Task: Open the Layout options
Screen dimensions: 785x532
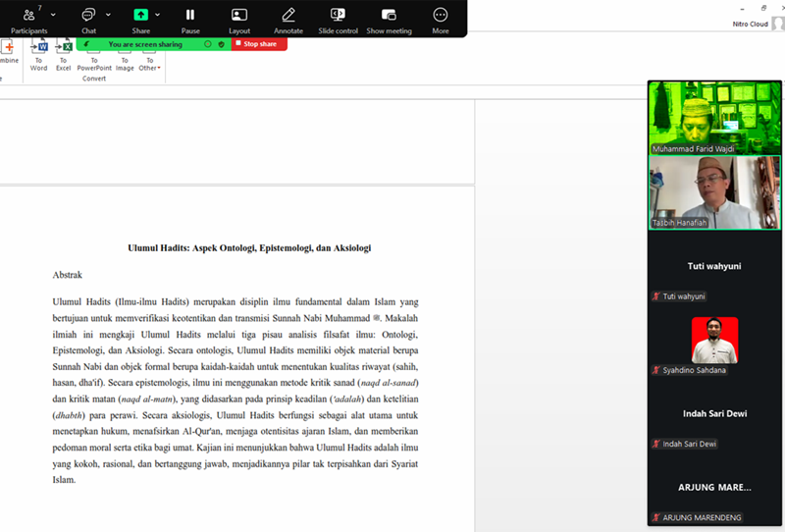Action: pyautogui.click(x=239, y=20)
